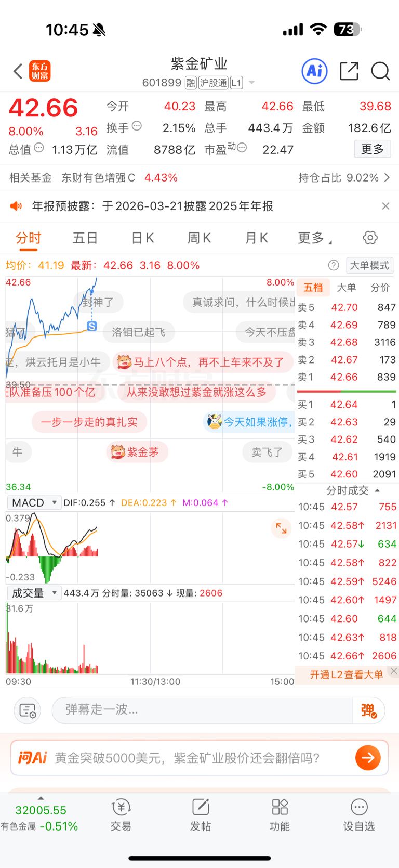Expand the index bar up arrow

(x=41, y=798)
